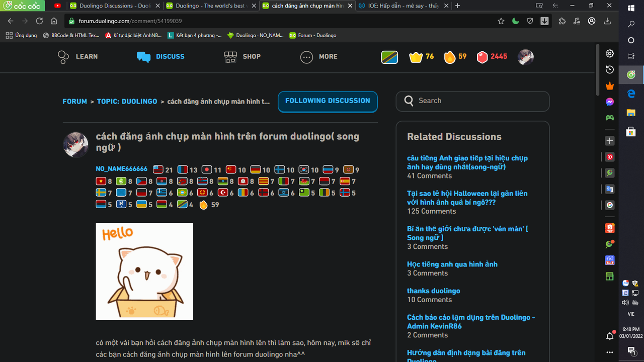644x362 pixels.
Task: Open sidebar notifications bell icon
Action: pos(610,336)
